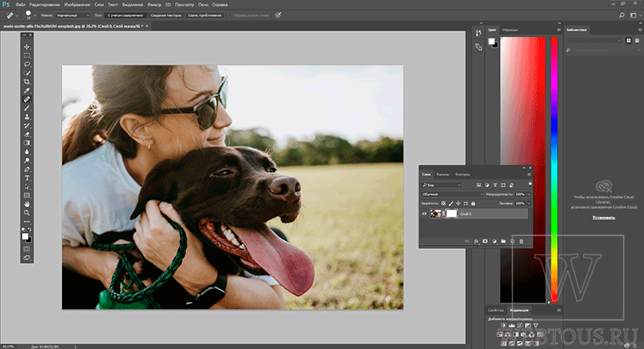Toggle pixel layer filter in Layers panel
This screenshot has width=644, height=349.
click(479, 185)
